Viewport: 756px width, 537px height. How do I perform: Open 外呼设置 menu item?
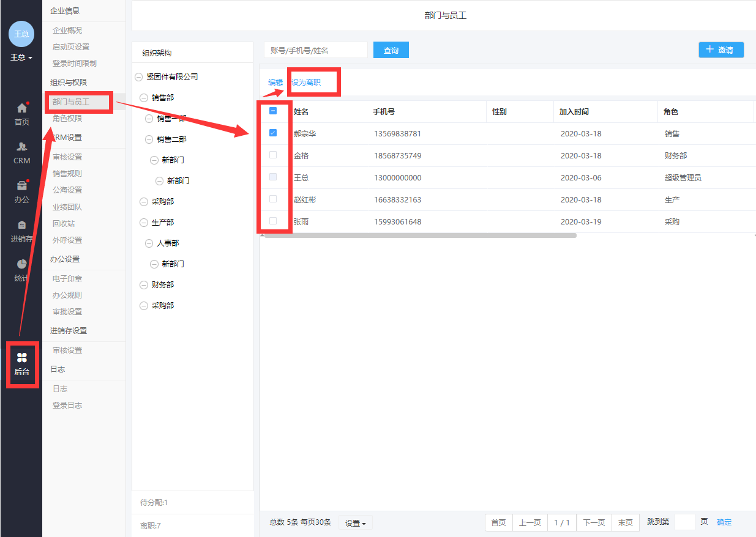[x=67, y=240]
